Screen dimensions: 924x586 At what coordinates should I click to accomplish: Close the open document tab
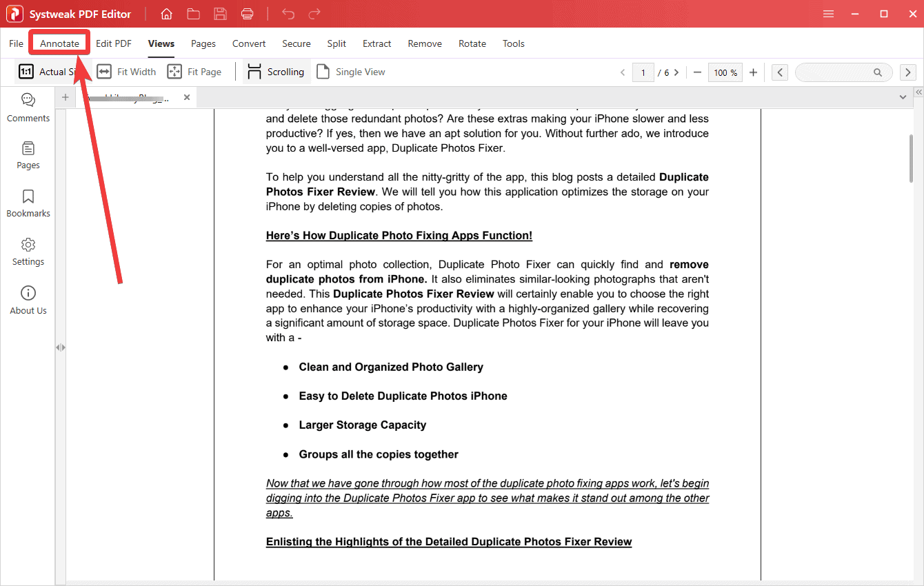pos(186,98)
